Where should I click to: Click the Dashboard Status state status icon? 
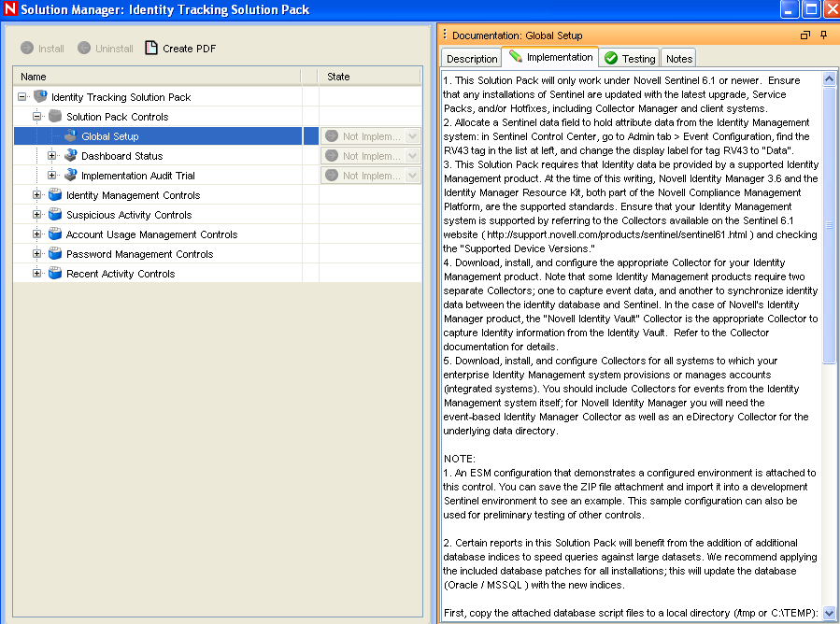tap(332, 155)
